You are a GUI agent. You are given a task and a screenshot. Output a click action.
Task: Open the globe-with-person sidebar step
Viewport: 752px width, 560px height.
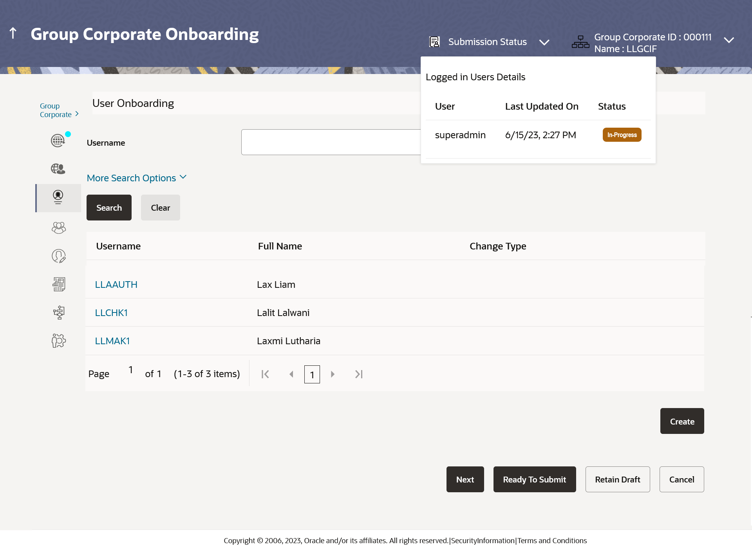point(58,169)
